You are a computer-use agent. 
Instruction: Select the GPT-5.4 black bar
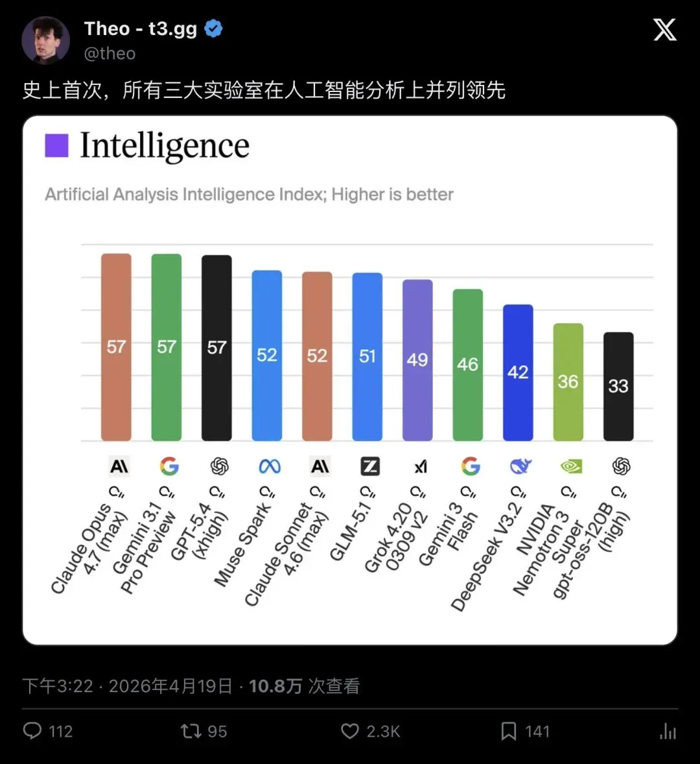point(216,348)
